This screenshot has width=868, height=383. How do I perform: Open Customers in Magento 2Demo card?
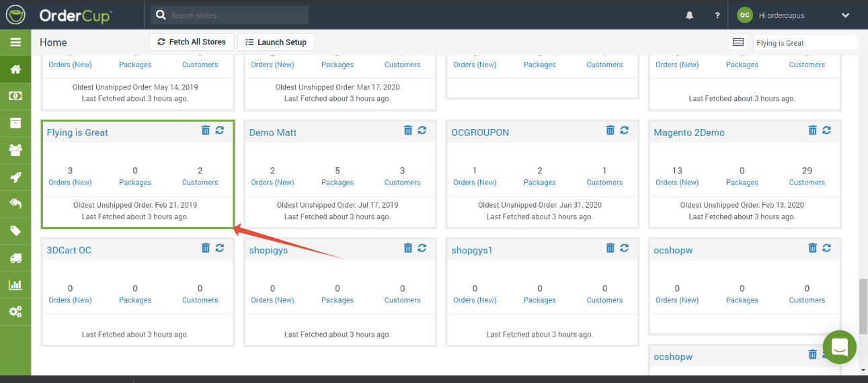(x=807, y=182)
